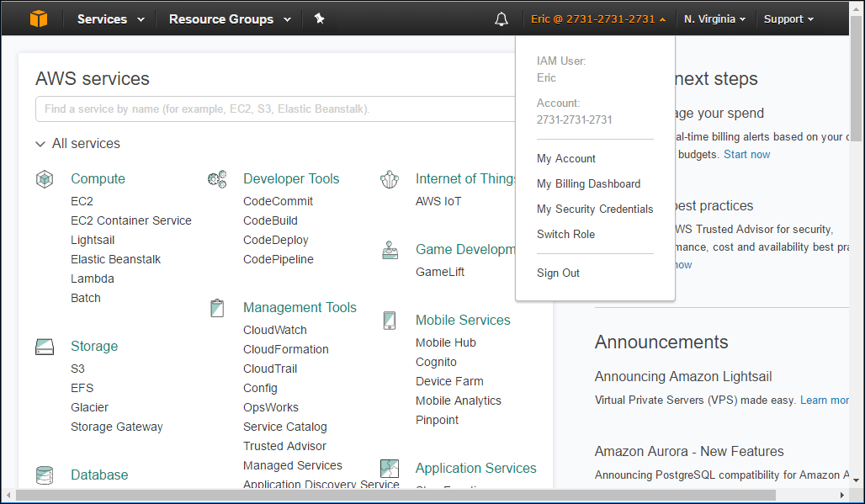Open GameLift service
Image resolution: width=865 pixels, height=504 pixels.
(x=440, y=272)
